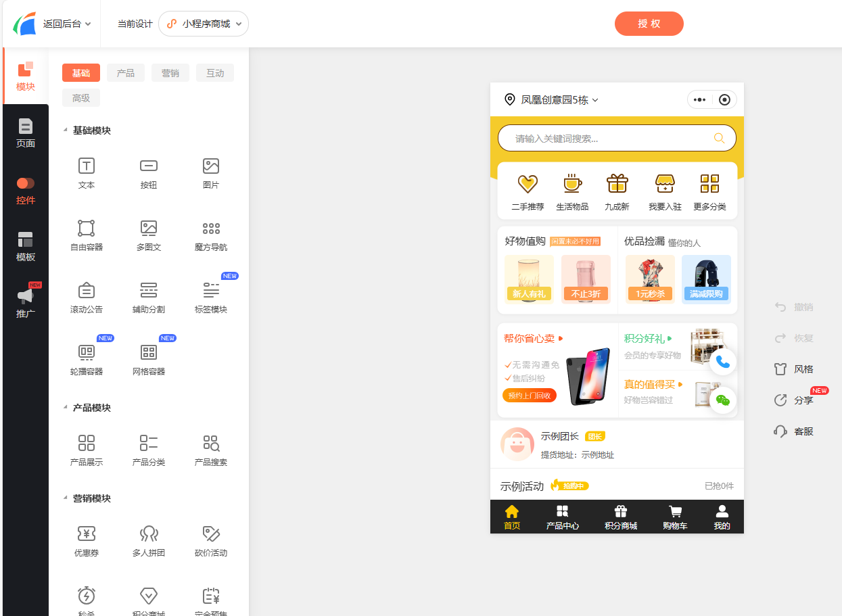Switch to the 营销 tab
842x616 pixels.
coord(170,73)
